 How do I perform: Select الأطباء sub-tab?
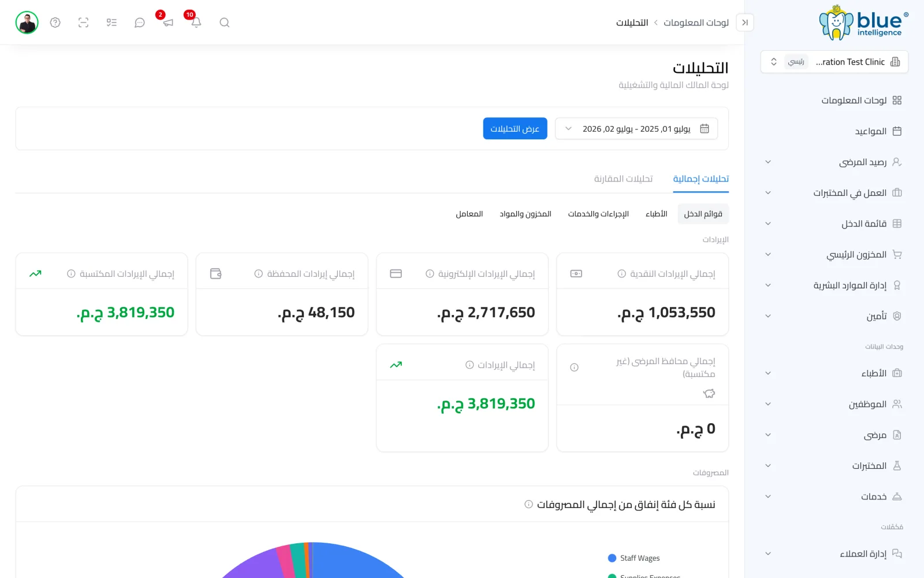click(657, 214)
